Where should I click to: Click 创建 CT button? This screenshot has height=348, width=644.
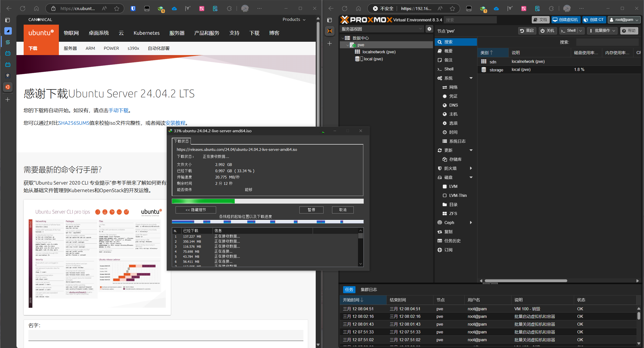[594, 20]
